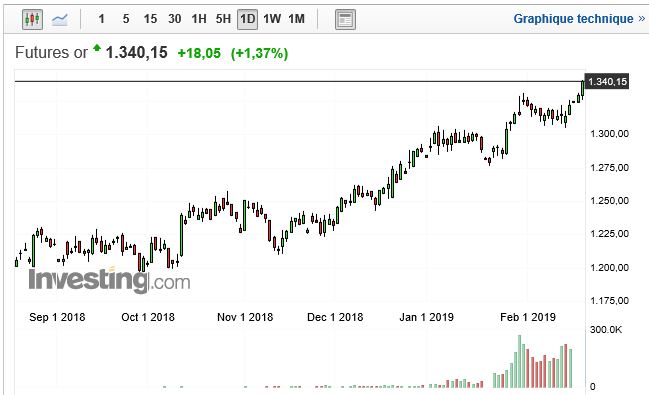Viewport: 649px width, 395px height.
Task: Click the Feb 1 2019 axis label
Action: (x=528, y=317)
